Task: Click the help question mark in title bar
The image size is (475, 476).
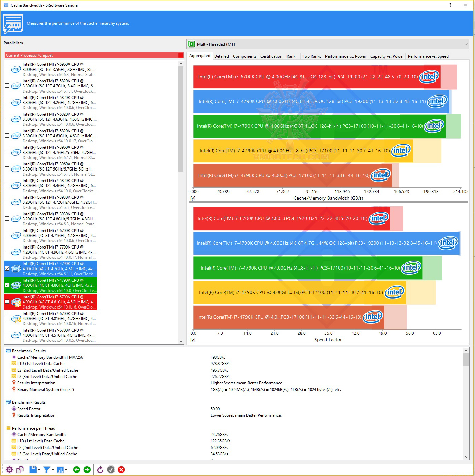Action: (450, 5)
